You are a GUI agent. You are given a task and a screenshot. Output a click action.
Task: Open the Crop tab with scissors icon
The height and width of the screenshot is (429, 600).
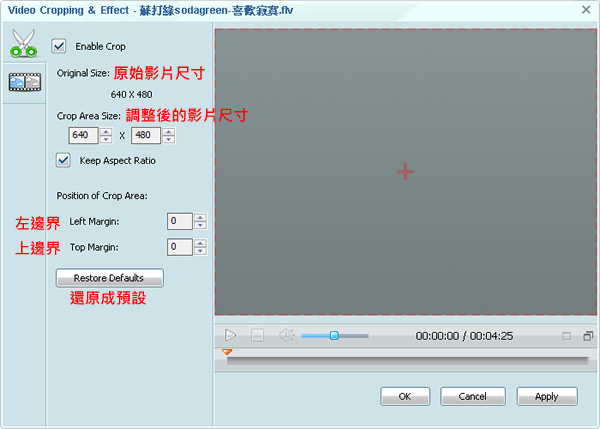click(24, 43)
